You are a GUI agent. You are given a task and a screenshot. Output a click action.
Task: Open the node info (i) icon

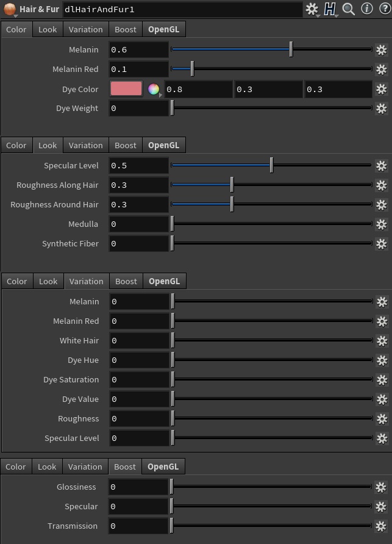(367, 9)
